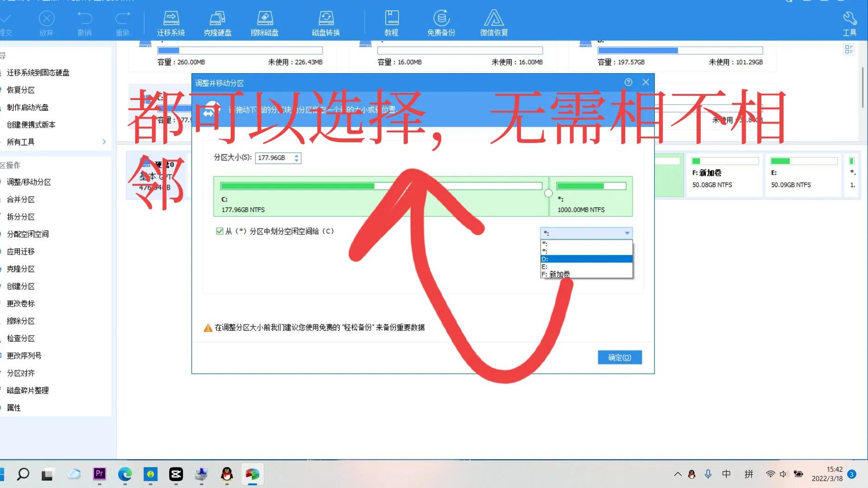Screen dimensions: 868x488
Task: Open the partition selection dropdown
Action: [x=586, y=233]
